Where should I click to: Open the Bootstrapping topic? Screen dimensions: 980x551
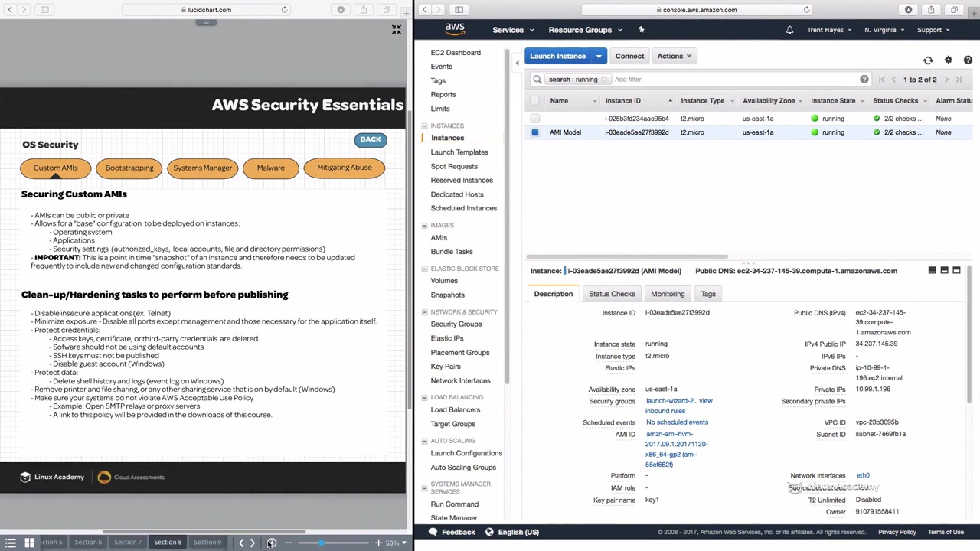(129, 168)
